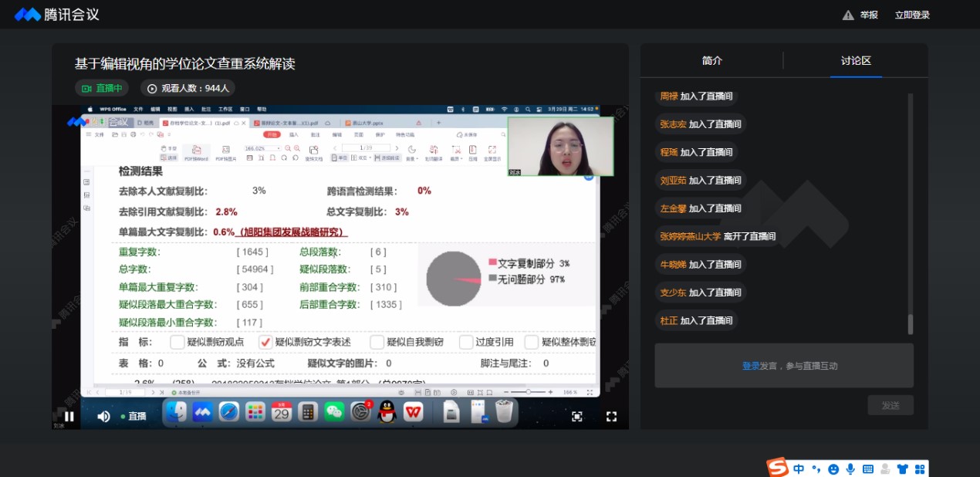Open the 立即登录 login link

pyautogui.click(x=912, y=15)
